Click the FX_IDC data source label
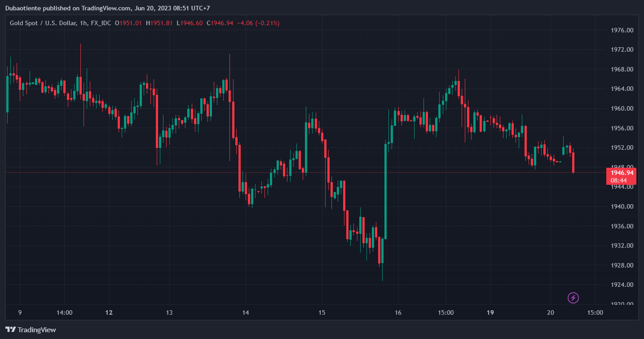This screenshot has width=644, height=339. (x=100, y=23)
